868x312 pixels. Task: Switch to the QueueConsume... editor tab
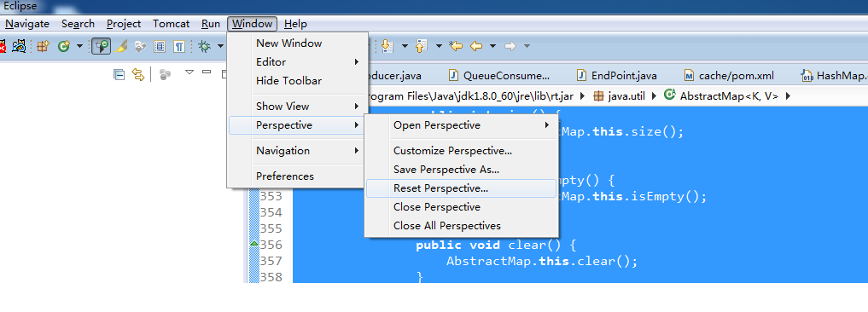coord(499,75)
